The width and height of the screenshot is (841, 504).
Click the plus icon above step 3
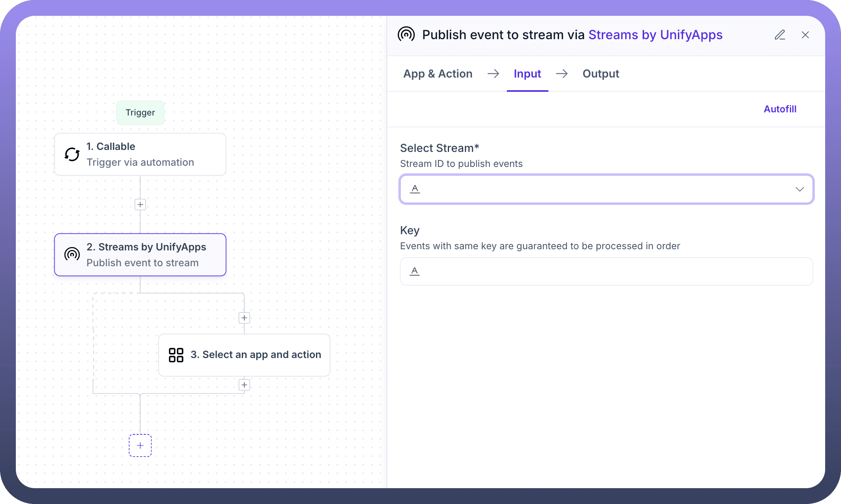click(244, 318)
